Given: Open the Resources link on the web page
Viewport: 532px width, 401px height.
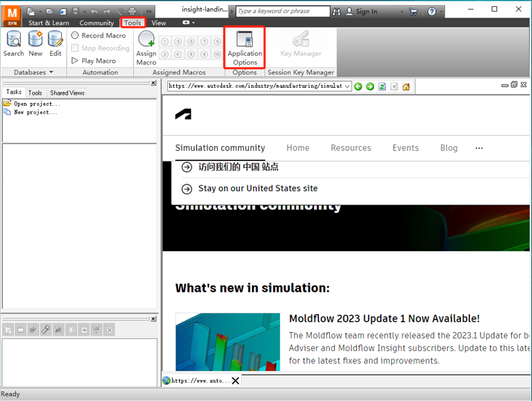Looking at the screenshot, I should pos(351,148).
